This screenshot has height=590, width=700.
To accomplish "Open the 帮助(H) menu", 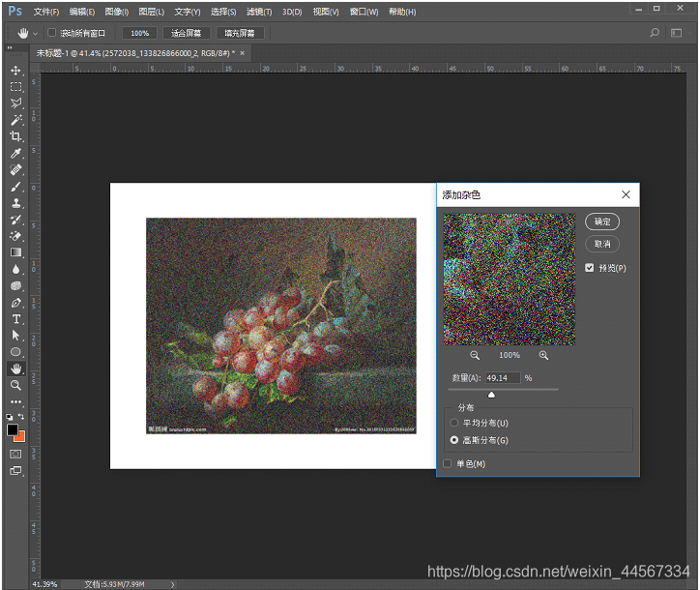I will [x=402, y=12].
